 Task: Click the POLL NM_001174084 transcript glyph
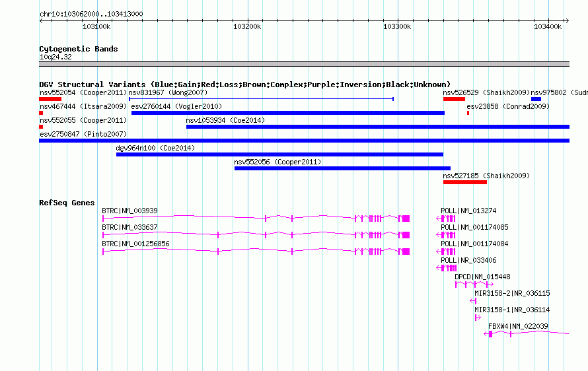click(x=446, y=251)
